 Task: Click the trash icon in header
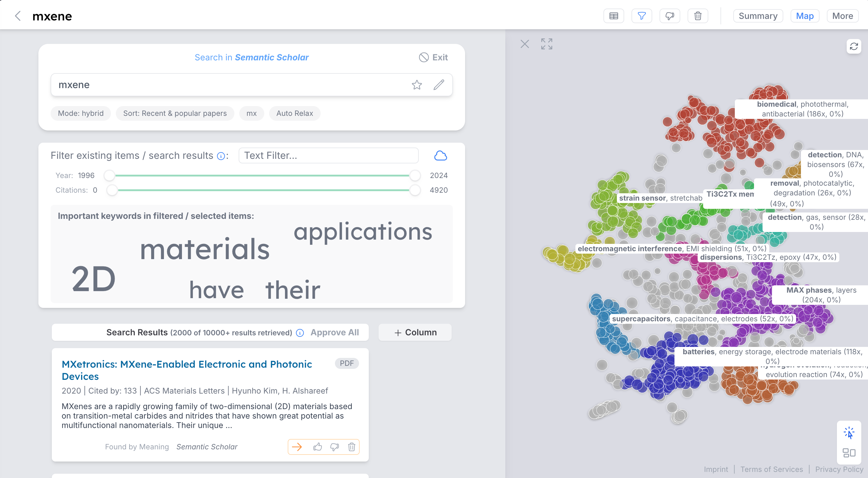tap(698, 16)
